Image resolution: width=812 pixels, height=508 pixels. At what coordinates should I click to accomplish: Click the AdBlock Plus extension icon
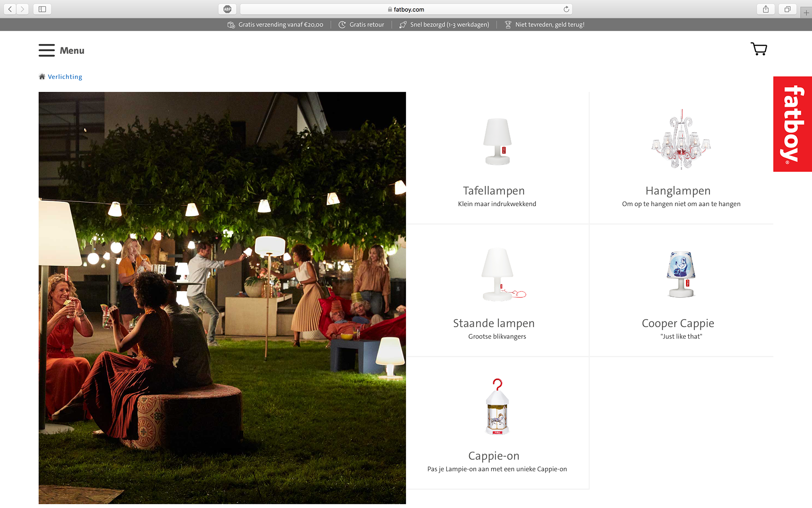pyautogui.click(x=227, y=9)
